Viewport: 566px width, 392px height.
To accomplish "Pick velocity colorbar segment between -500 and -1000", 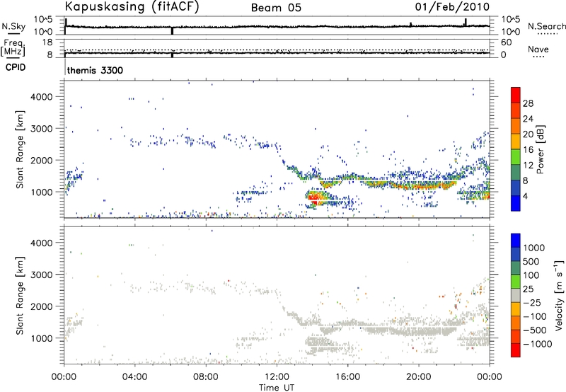I will click(516, 336).
